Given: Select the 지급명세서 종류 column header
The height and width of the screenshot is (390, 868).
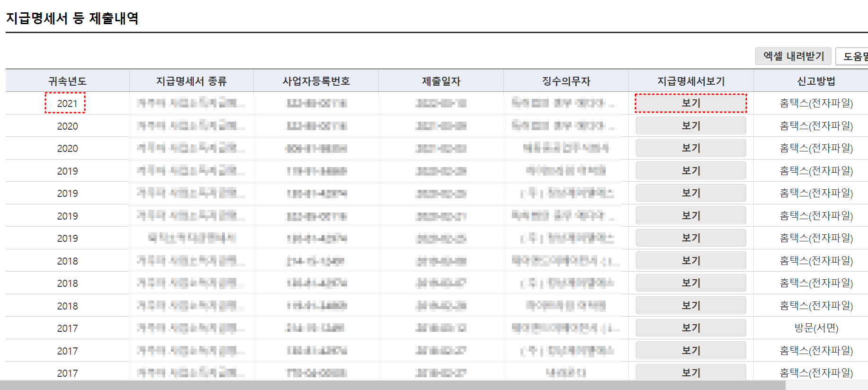Looking at the screenshot, I should coord(191,81).
